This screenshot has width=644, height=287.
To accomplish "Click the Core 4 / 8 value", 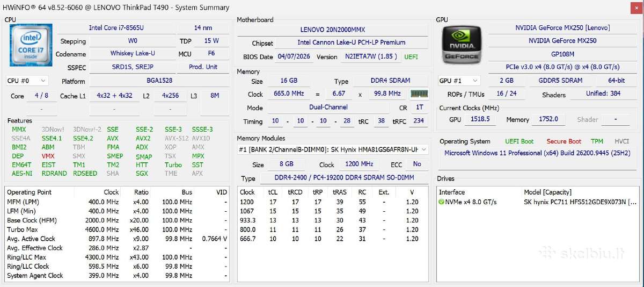I will (x=41, y=96).
